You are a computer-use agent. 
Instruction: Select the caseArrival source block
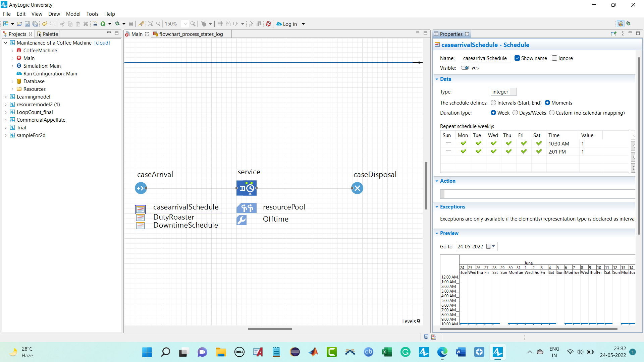point(141,188)
